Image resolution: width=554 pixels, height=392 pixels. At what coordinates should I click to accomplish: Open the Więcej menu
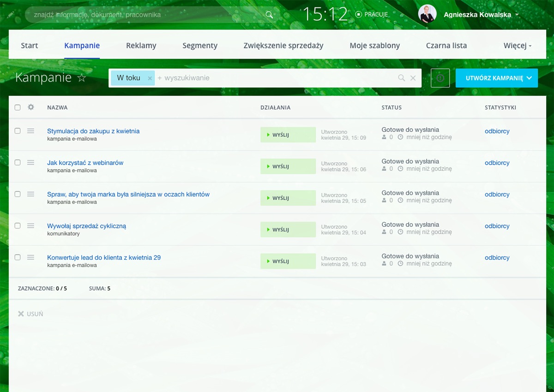point(518,46)
